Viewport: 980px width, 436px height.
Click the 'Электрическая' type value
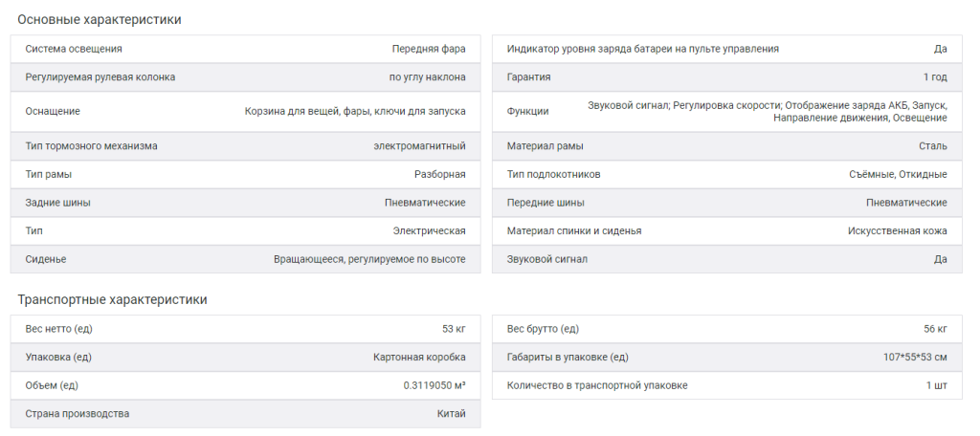429,231
